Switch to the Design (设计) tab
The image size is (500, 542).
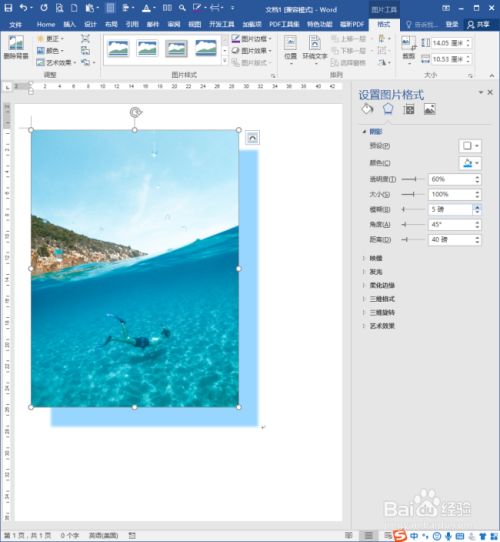coord(90,25)
